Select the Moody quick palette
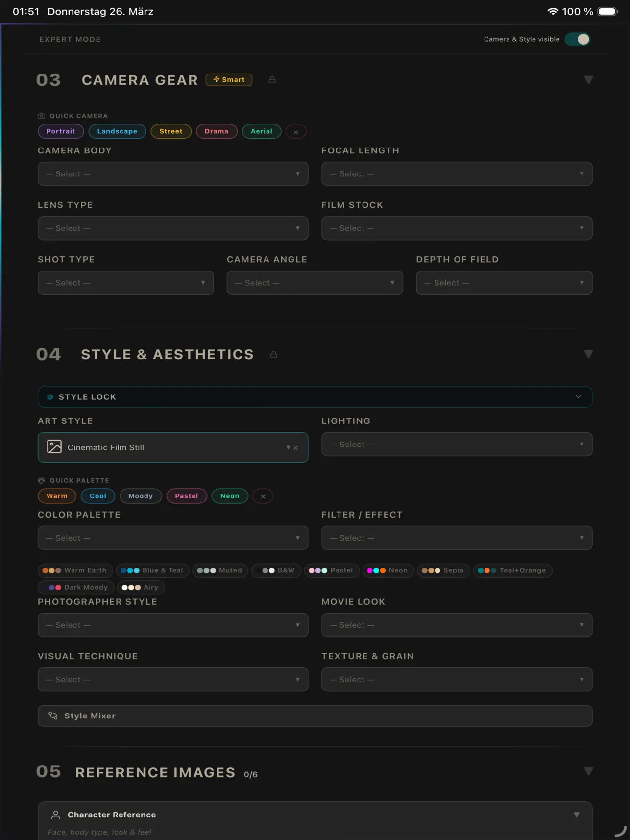Image resolution: width=630 pixels, height=840 pixels. (141, 496)
